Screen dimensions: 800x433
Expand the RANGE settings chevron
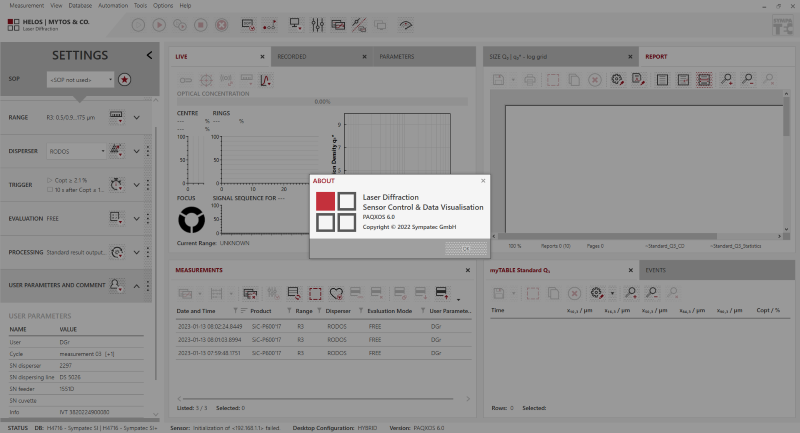(137, 117)
